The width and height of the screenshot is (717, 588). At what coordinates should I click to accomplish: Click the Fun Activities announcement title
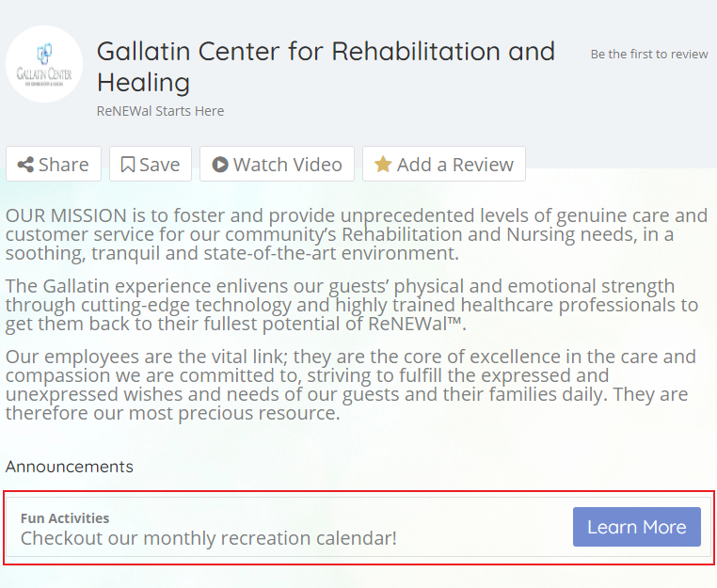(65, 518)
